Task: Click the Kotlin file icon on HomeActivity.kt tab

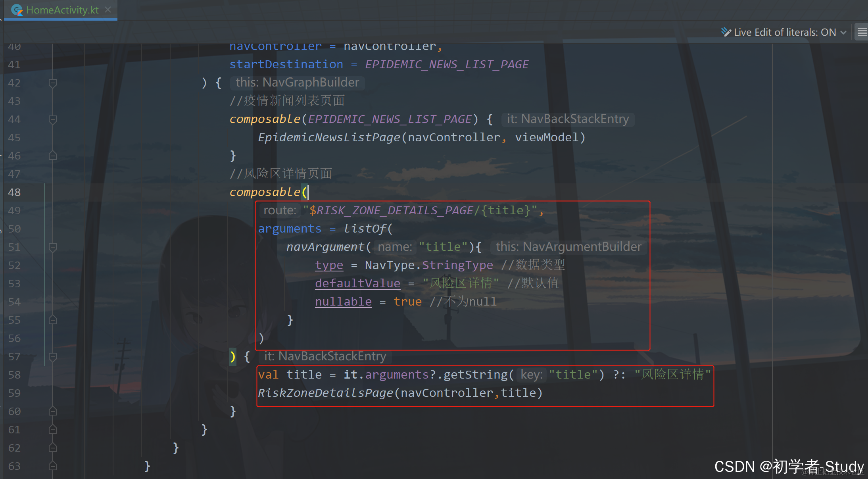Action: pos(17,10)
